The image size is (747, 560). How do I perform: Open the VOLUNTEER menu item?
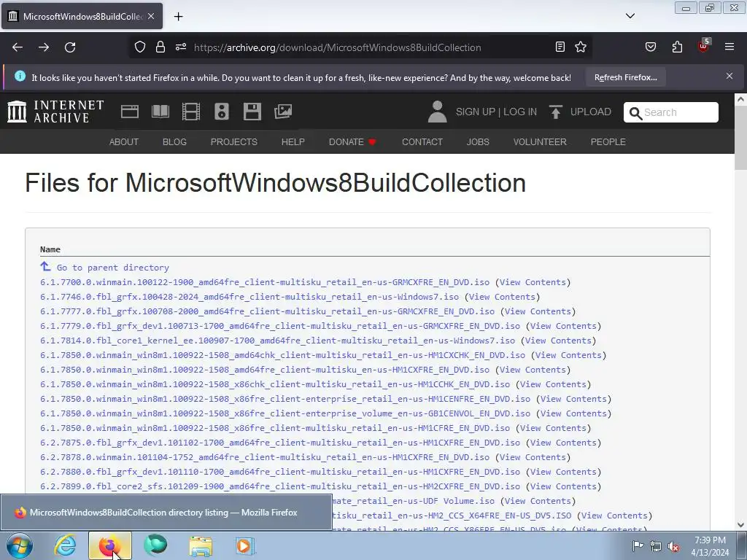pyautogui.click(x=540, y=142)
